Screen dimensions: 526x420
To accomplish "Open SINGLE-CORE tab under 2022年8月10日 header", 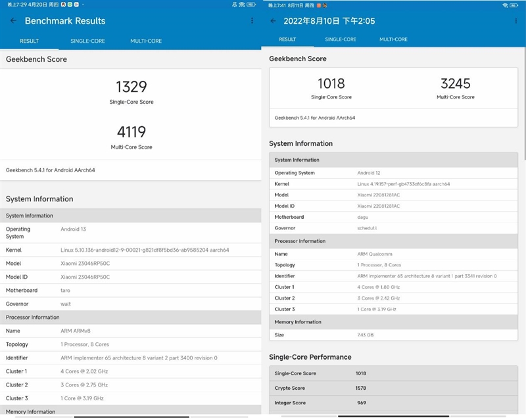I will pyautogui.click(x=341, y=39).
